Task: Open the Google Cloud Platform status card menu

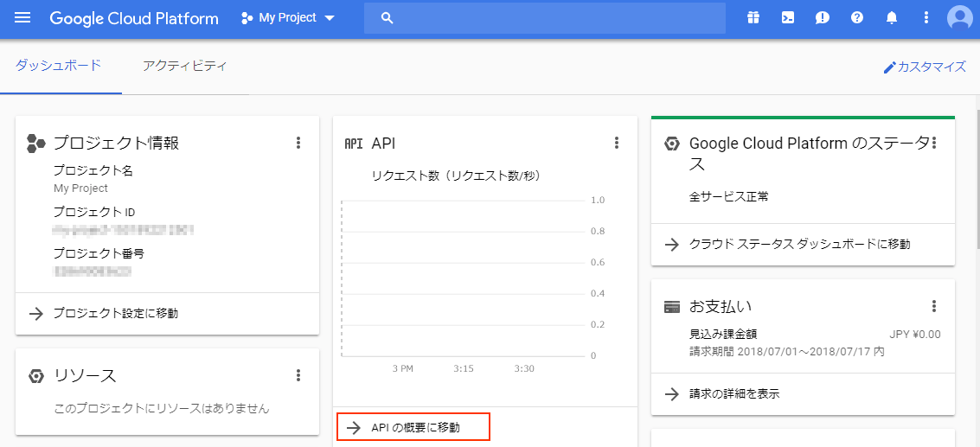Action: pyautogui.click(x=934, y=144)
